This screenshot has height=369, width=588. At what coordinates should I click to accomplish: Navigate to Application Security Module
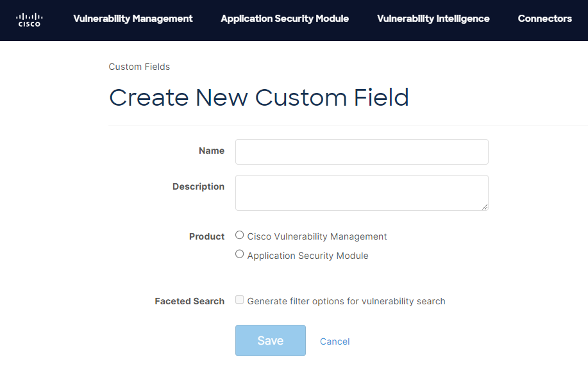pos(284,19)
